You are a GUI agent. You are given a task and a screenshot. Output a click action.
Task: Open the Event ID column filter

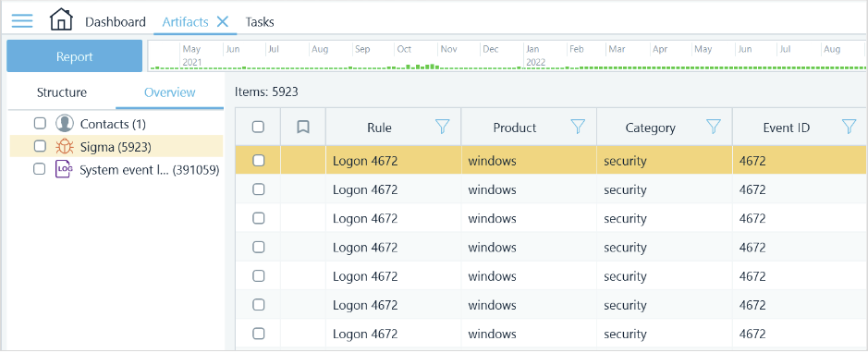tap(849, 128)
